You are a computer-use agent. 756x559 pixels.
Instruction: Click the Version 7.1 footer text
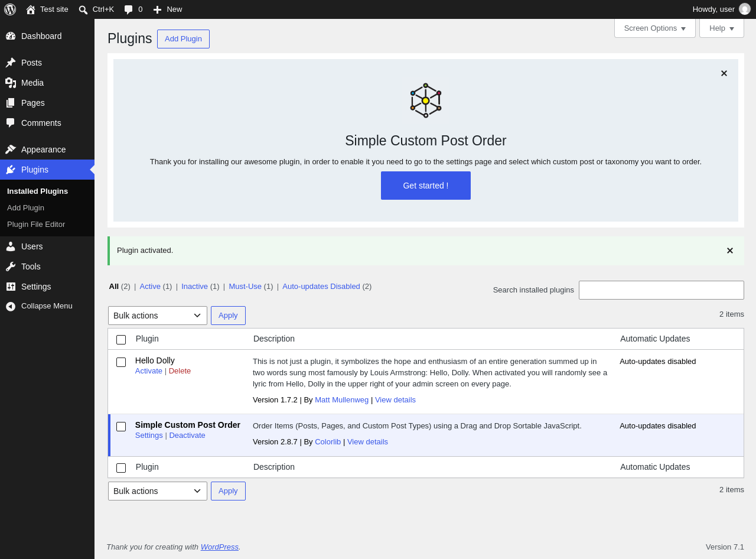725,547
